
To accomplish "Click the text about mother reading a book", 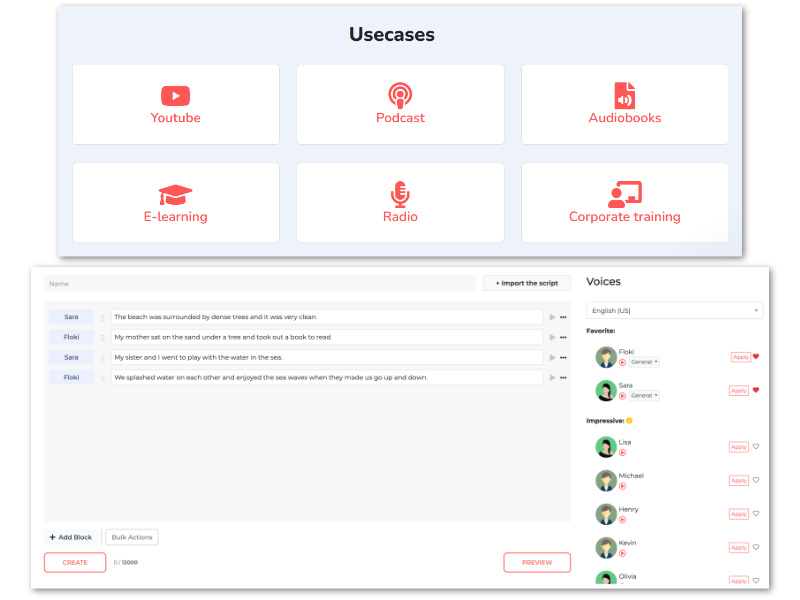I will point(327,337).
